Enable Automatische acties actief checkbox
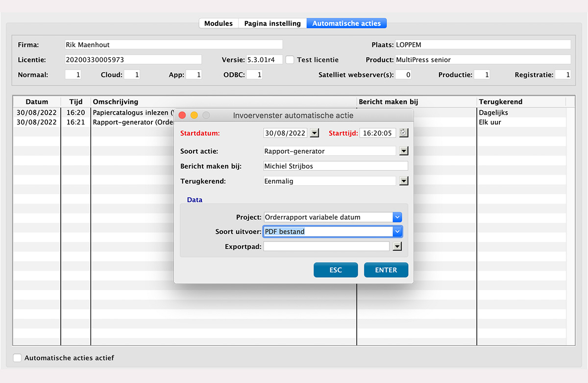The image size is (588, 383). tap(17, 358)
